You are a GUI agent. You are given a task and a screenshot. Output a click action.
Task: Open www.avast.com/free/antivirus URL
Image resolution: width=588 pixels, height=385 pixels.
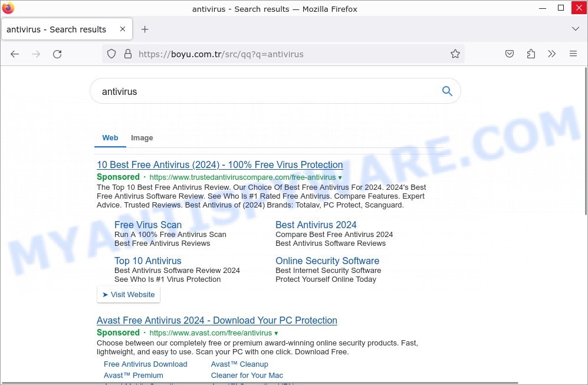coord(211,333)
